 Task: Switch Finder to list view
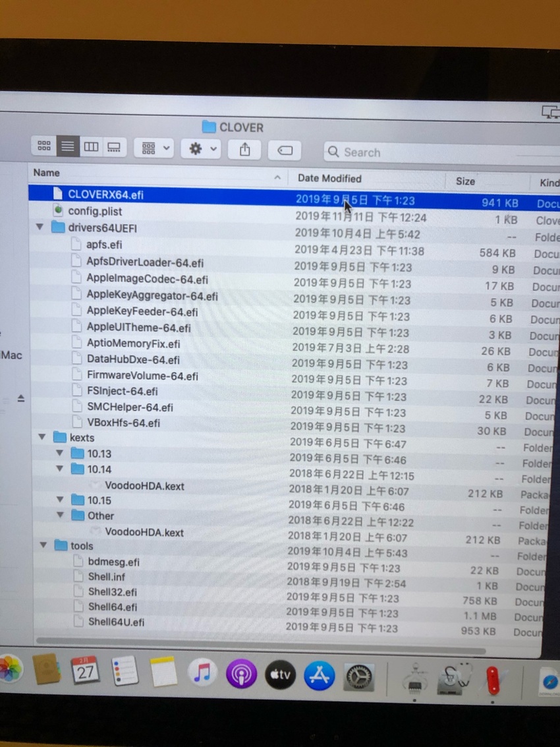tap(68, 146)
